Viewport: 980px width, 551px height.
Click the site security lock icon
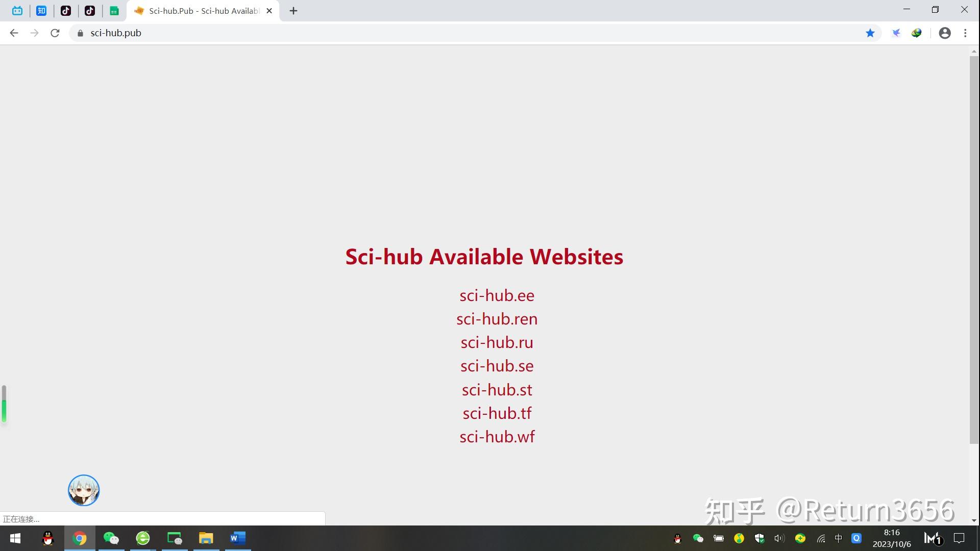[80, 33]
